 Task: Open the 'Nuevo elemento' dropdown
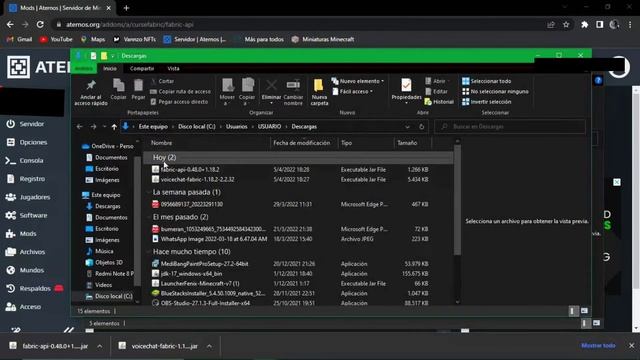[358, 81]
